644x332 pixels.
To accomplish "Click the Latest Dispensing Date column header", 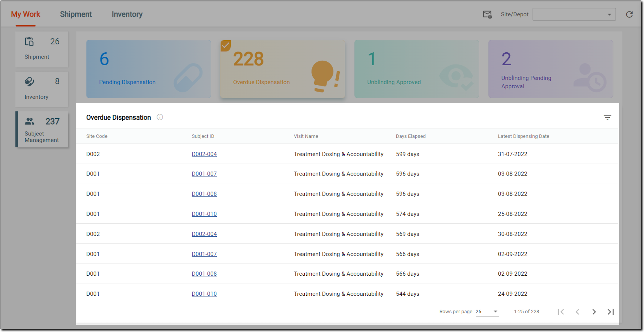I will 523,136.
